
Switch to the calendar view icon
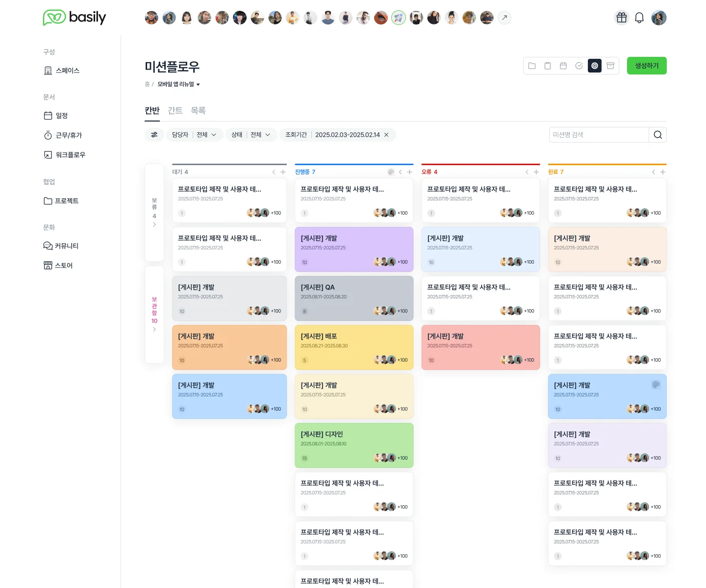coord(563,66)
